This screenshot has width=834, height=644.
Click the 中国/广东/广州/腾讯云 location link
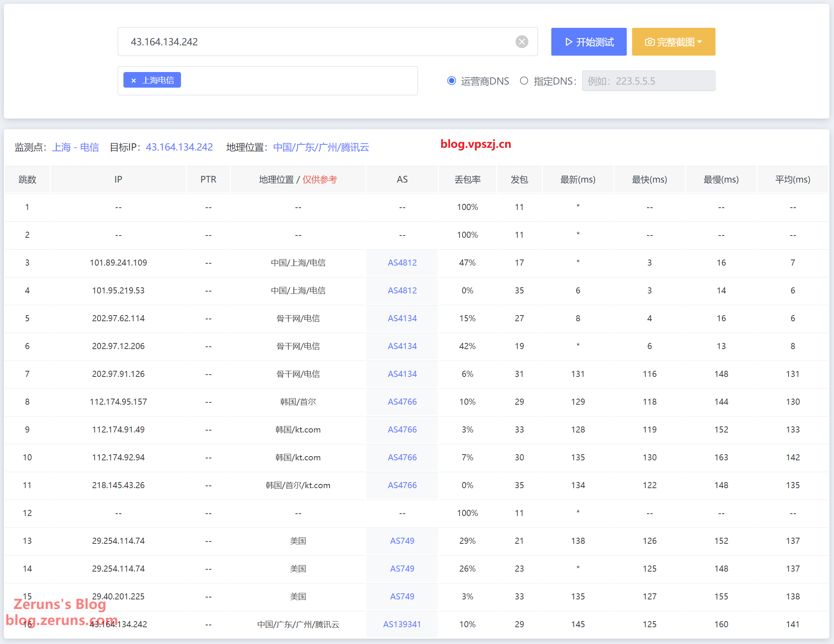click(321, 147)
